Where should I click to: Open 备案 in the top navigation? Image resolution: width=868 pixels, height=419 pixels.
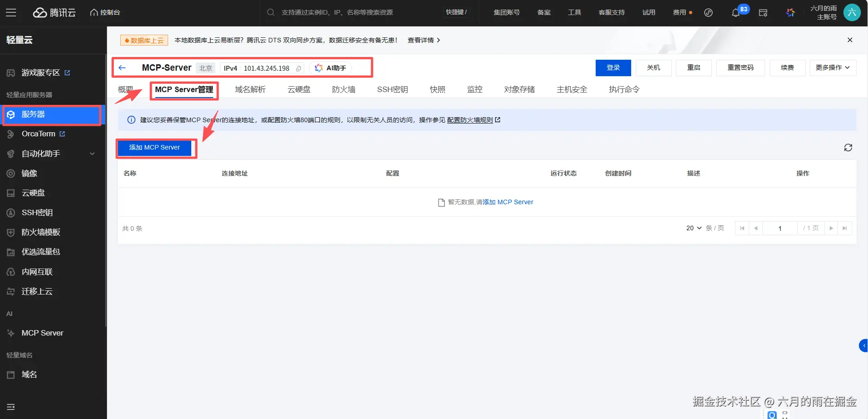[x=544, y=12]
